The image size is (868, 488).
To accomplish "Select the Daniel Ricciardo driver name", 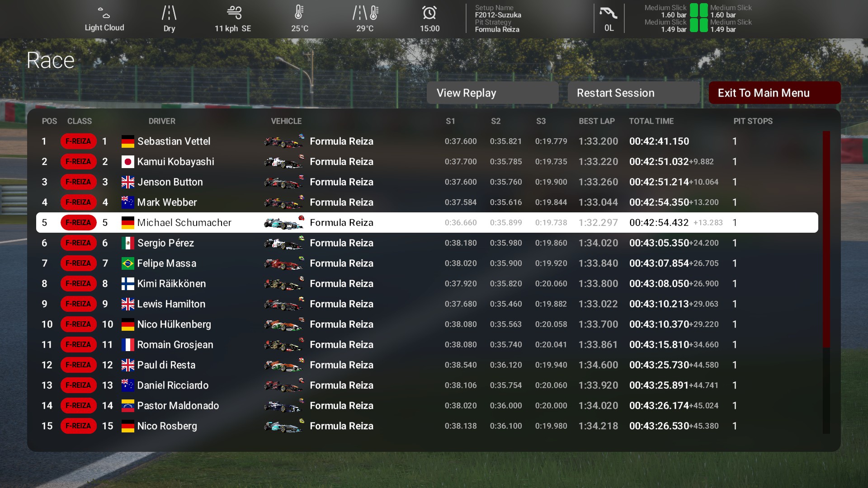I will click(173, 385).
